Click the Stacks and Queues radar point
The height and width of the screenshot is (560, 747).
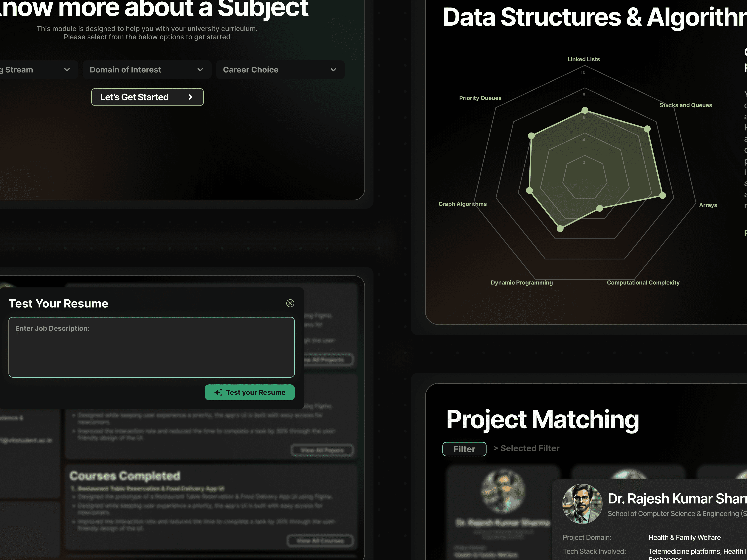[647, 129]
